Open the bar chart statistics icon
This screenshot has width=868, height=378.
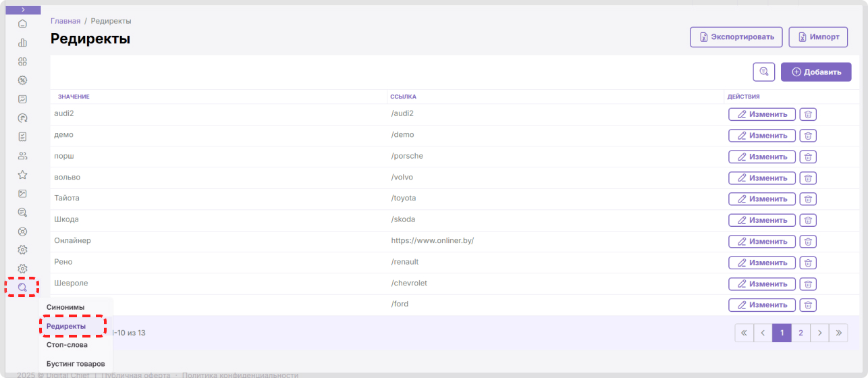coord(22,43)
